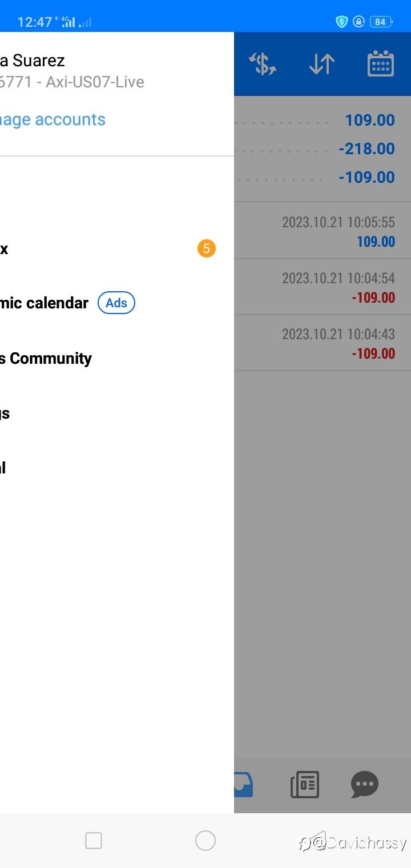Click the Ads badge
This screenshot has height=868, width=411.
coord(116,303)
